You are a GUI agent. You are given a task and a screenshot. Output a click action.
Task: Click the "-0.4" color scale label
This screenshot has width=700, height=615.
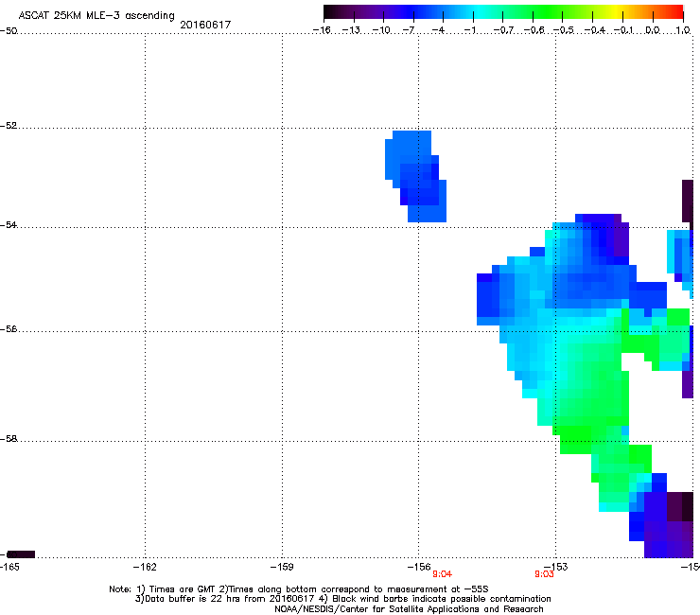pyautogui.click(x=594, y=30)
